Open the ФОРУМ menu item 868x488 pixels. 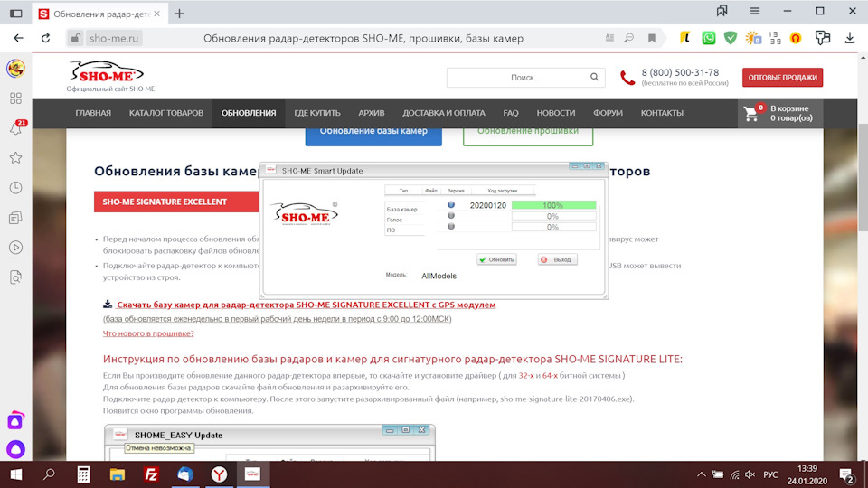pos(608,113)
